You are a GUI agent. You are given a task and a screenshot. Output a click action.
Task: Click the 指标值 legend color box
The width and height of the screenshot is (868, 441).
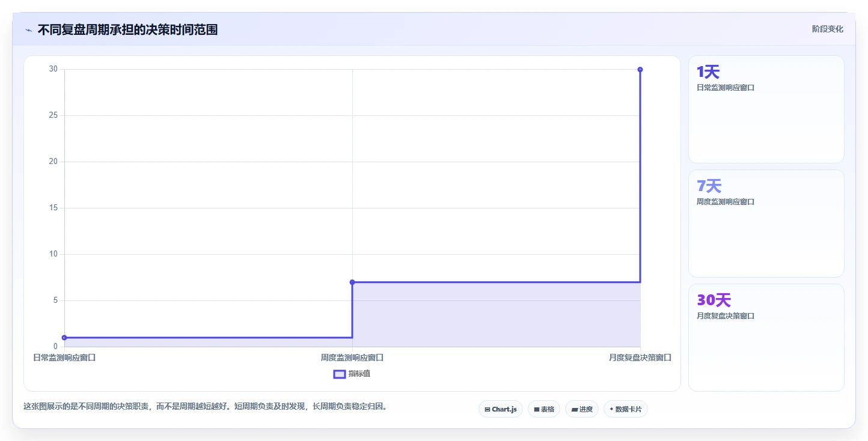[x=340, y=374]
